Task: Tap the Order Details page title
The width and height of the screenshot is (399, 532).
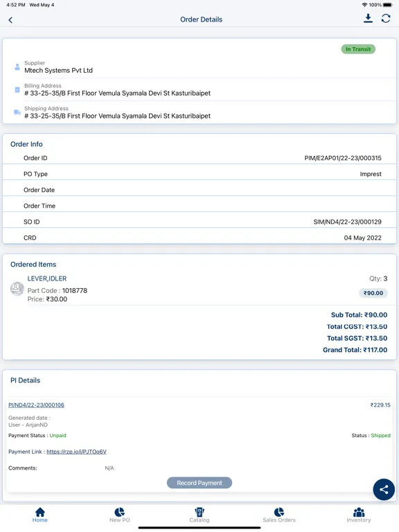Action: (201, 19)
